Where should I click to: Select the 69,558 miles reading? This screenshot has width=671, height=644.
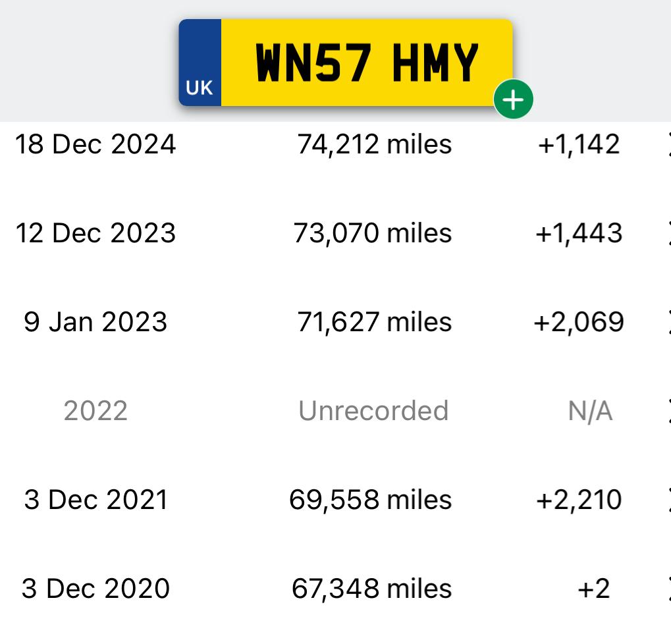371,500
